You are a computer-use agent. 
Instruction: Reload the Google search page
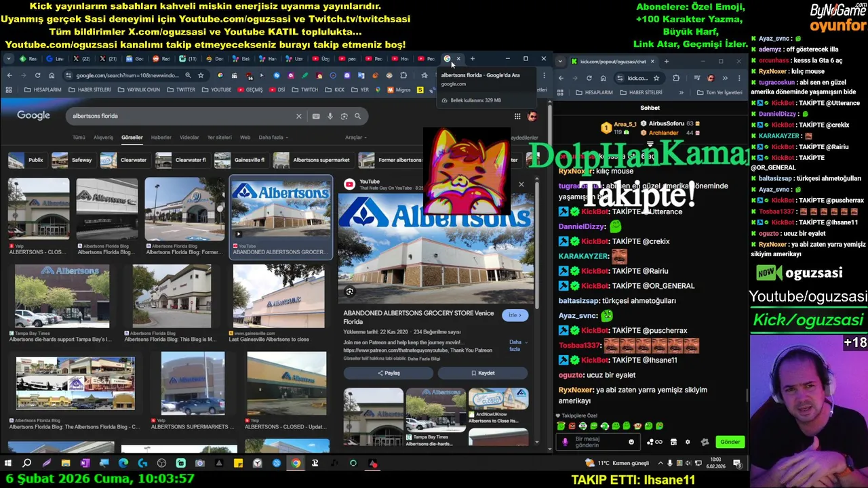tap(37, 75)
